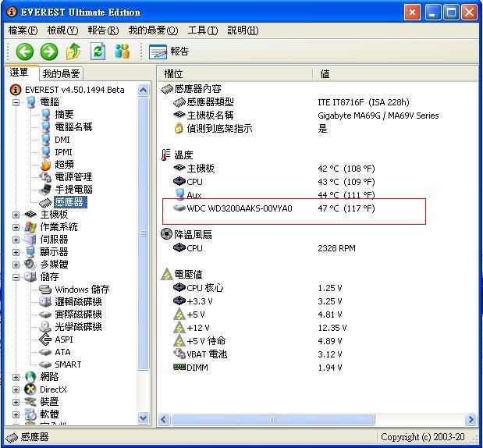Image resolution: width=483 pixels, height=448 pixels.
Task: Open the 檔案(F) menu
Action: 23,30
